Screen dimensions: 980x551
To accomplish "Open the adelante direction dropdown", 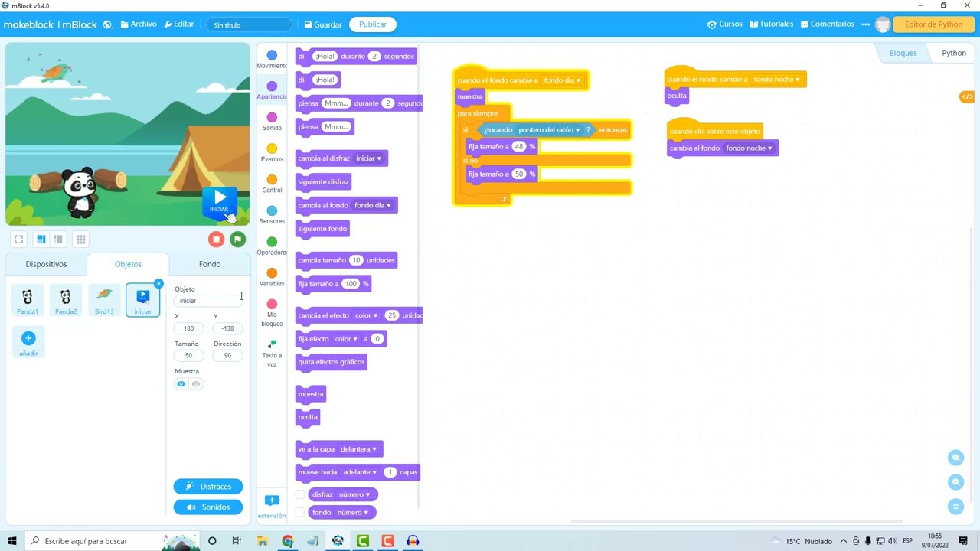I will tap(359, 472).
